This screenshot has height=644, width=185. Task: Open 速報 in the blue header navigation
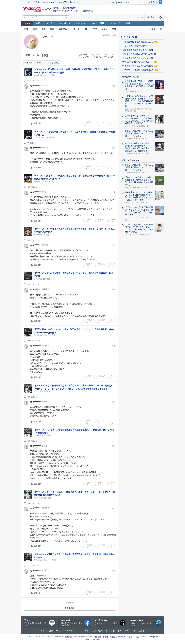pyautogui.click(x=38, y=23)
